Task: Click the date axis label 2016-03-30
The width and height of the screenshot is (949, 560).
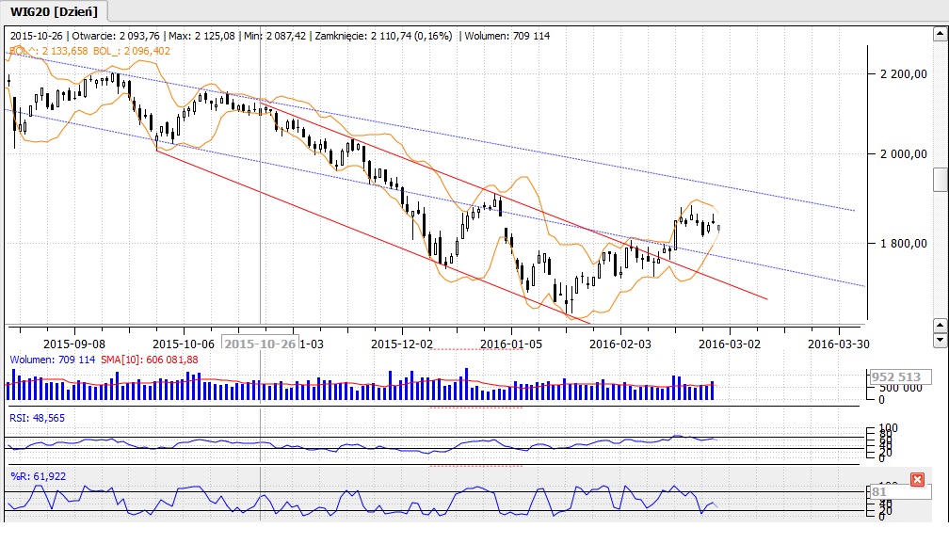Action: point(839,344)
